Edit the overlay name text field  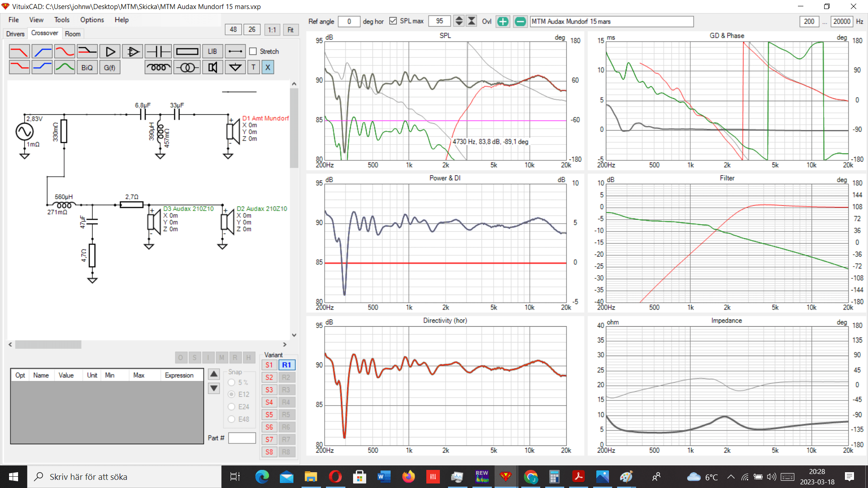[x=612, y=21]
